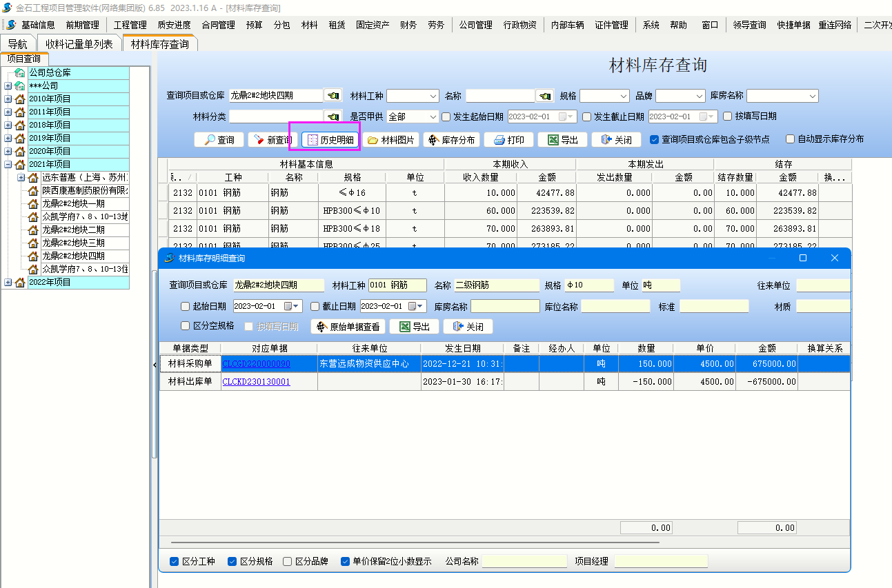This screenshot has height=588, width=892.
Task: Toggle 自动显示库存分布 checkbox
Action: pos(791,139)
